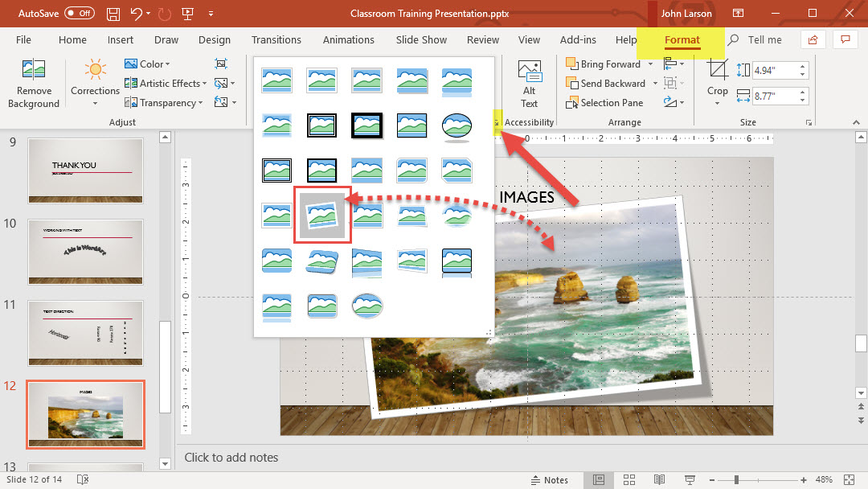Toggle the Notes pane in status bar
Screen dimensions: 868x489
549,480
